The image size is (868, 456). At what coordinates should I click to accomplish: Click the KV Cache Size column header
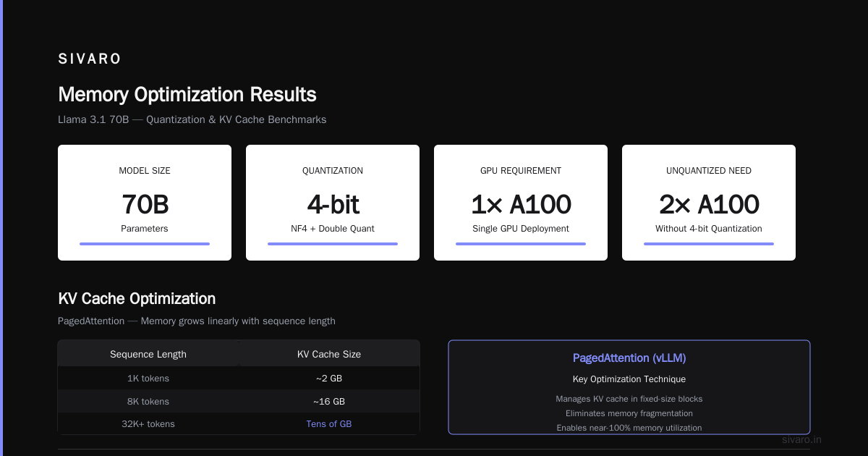(329, 354)
